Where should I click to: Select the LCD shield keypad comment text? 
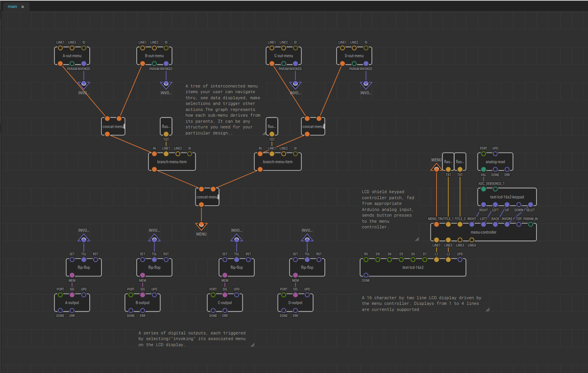click(387, 209)
